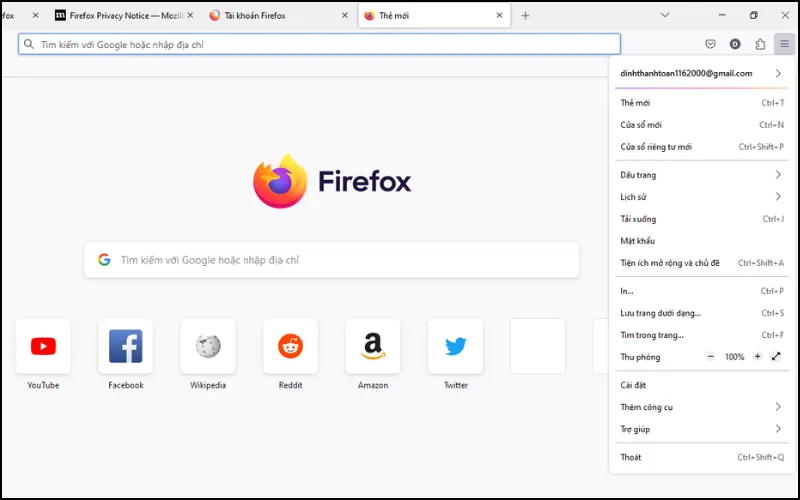Open Amazon shortcut tile
The height and width of the screenshot is (500, 800).
373,346
